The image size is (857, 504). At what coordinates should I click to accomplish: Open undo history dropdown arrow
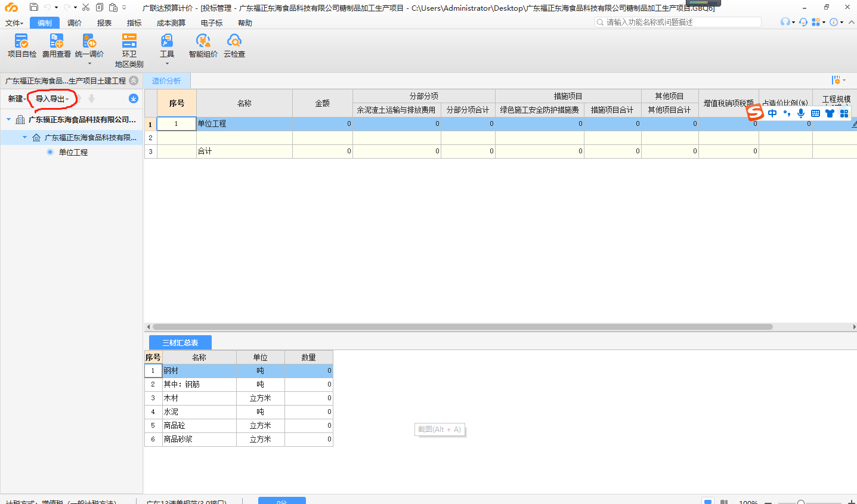56,7
